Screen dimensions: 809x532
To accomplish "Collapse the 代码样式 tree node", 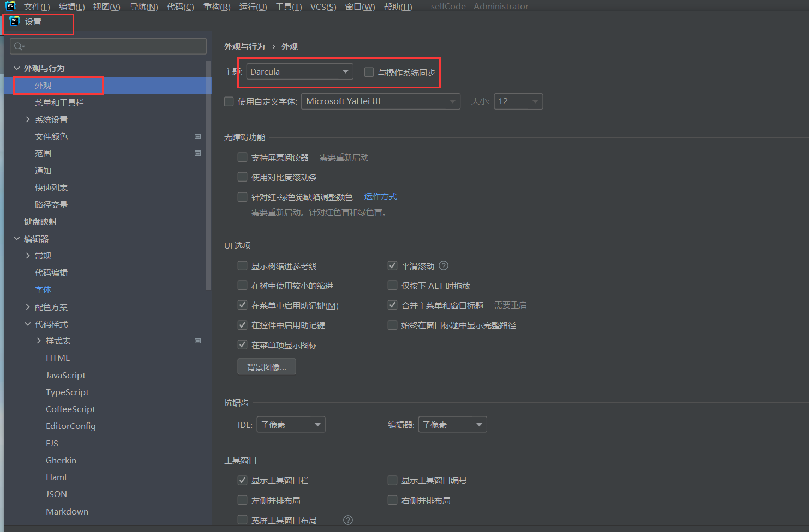I will [28, 324].
